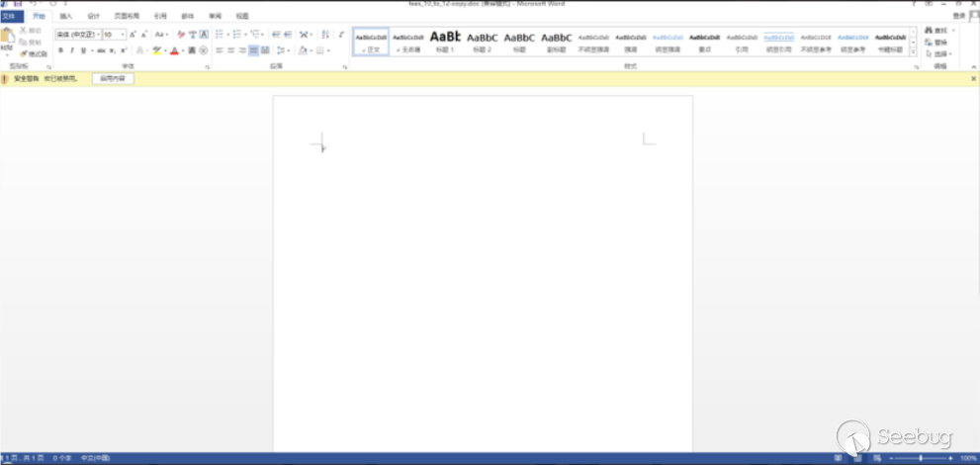
Task: Click the Increase Indent icon
Action: coord(288,35)
